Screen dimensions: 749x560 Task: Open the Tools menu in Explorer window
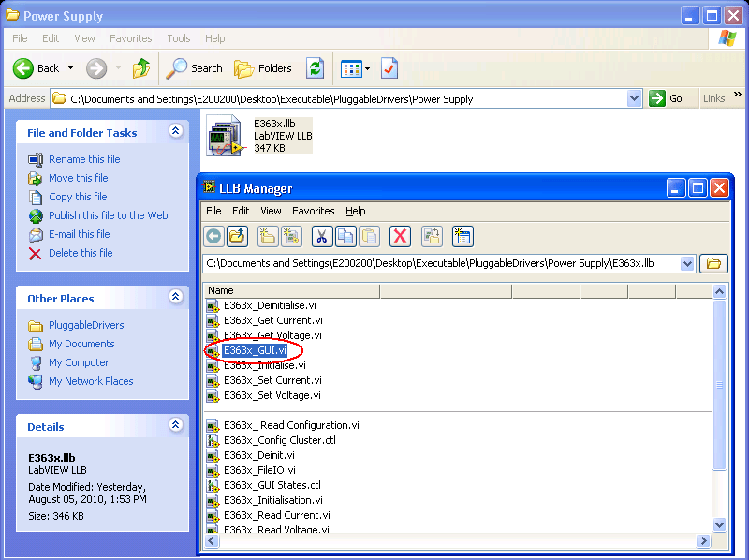coord(179,38)
